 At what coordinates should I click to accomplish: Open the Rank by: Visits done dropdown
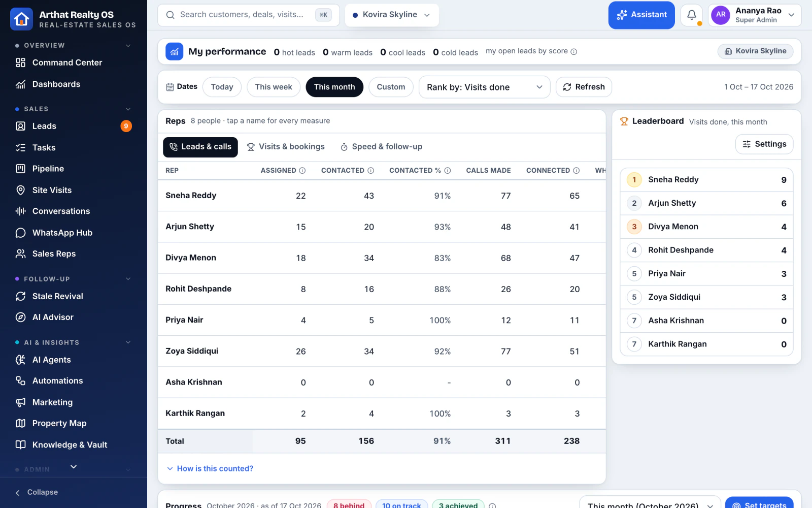pos(484,87)
